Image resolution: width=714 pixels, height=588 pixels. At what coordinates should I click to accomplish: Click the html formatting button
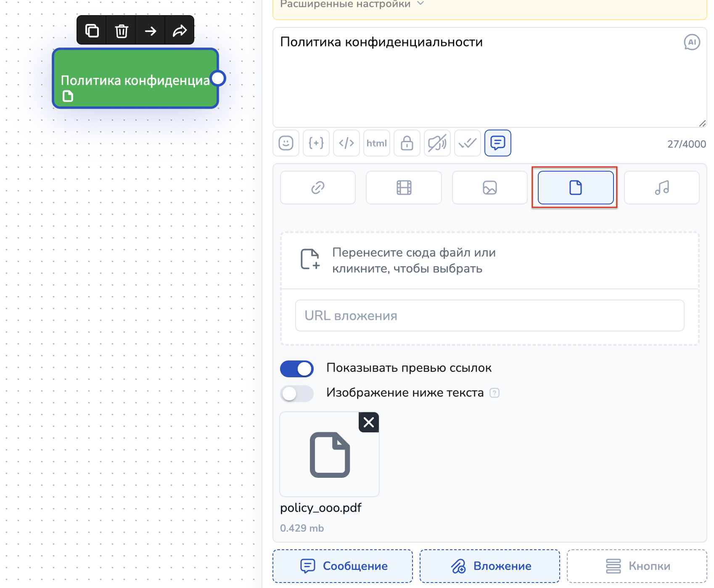377,143
